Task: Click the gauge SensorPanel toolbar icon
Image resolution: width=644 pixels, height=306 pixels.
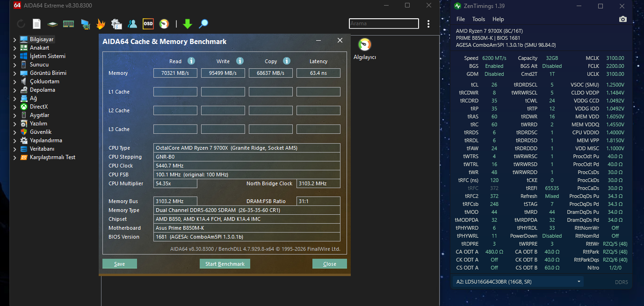Action: click(x=164, y=23)
